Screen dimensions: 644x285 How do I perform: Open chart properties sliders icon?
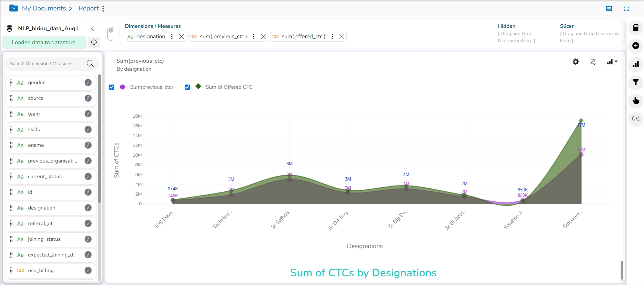593,62
